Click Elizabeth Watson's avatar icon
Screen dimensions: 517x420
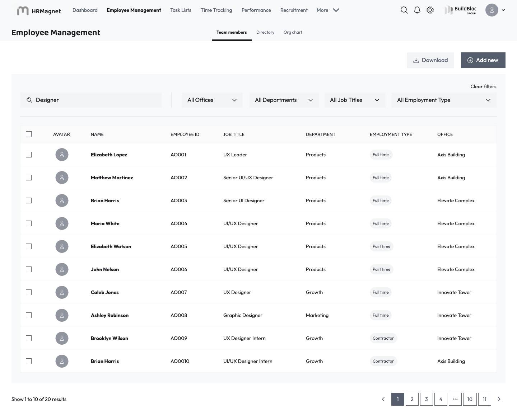(62, 246)
